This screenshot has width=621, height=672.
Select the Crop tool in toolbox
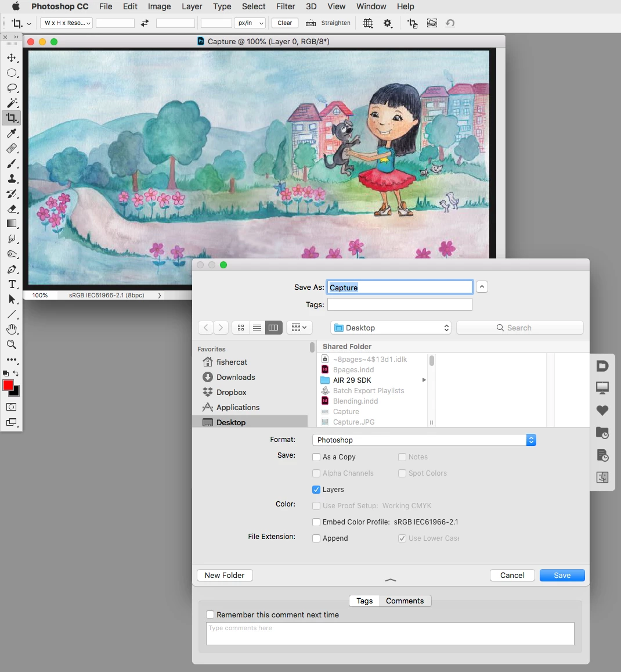coord(11,118)
